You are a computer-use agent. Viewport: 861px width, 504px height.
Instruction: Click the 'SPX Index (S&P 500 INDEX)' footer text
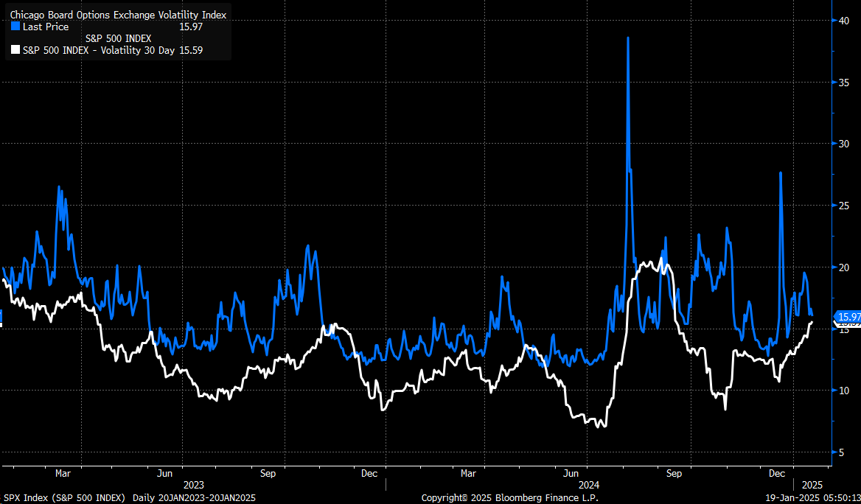[63, 498]
